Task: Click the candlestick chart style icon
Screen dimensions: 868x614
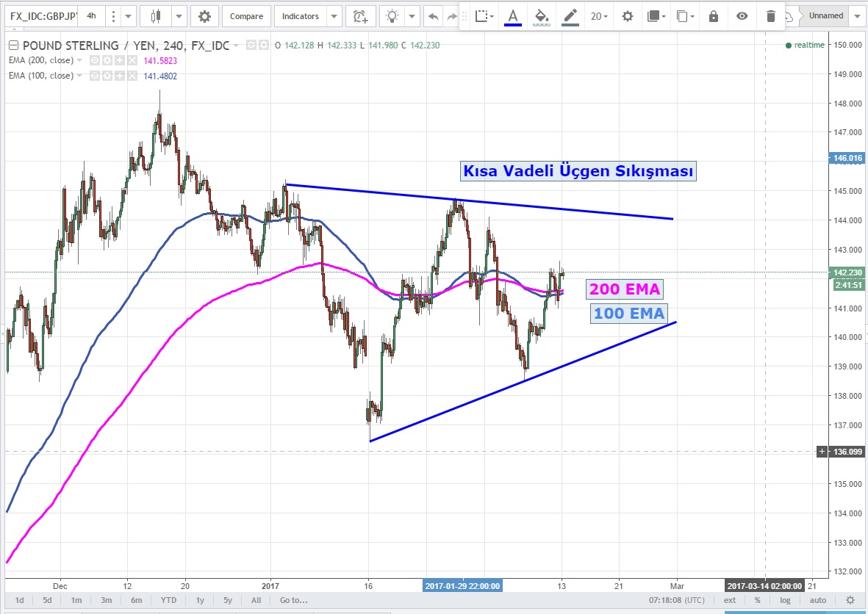Action: [x=155, y=16]
